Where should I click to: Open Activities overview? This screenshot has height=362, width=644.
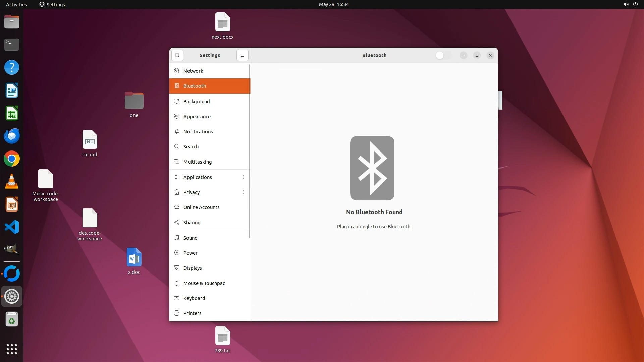pyautogui.click(x=16, y=4)
